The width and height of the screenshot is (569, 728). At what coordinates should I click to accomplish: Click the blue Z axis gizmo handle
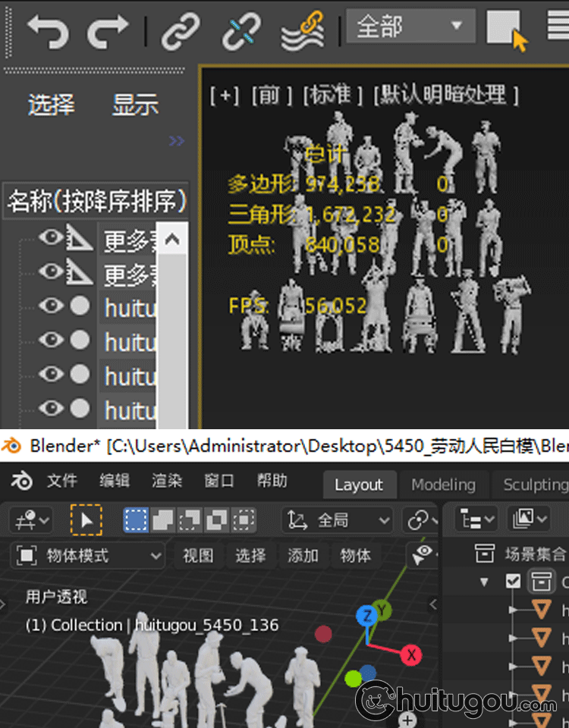(367, 616)
